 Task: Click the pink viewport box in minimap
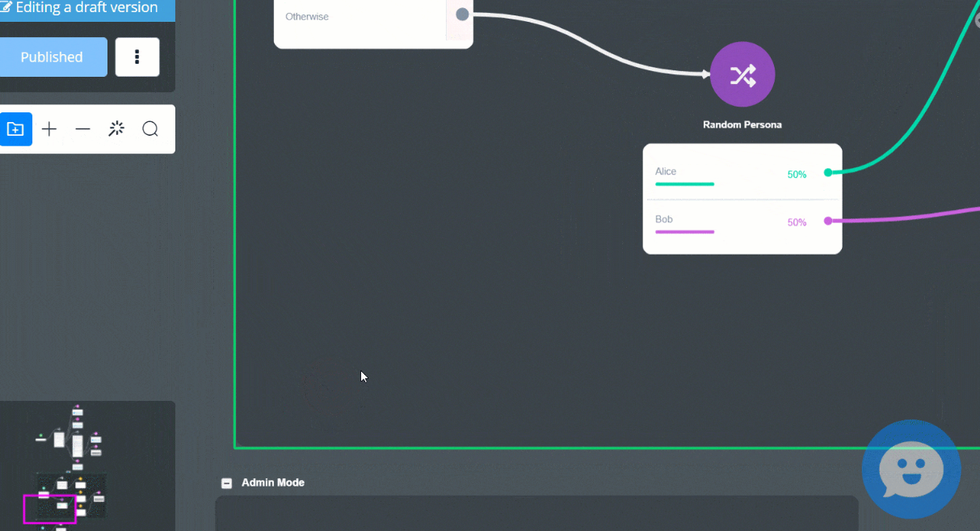click(49, 509)
